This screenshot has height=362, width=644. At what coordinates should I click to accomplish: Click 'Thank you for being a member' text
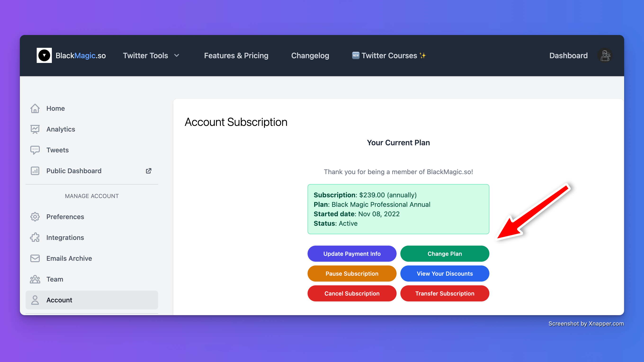click(398, 172)
